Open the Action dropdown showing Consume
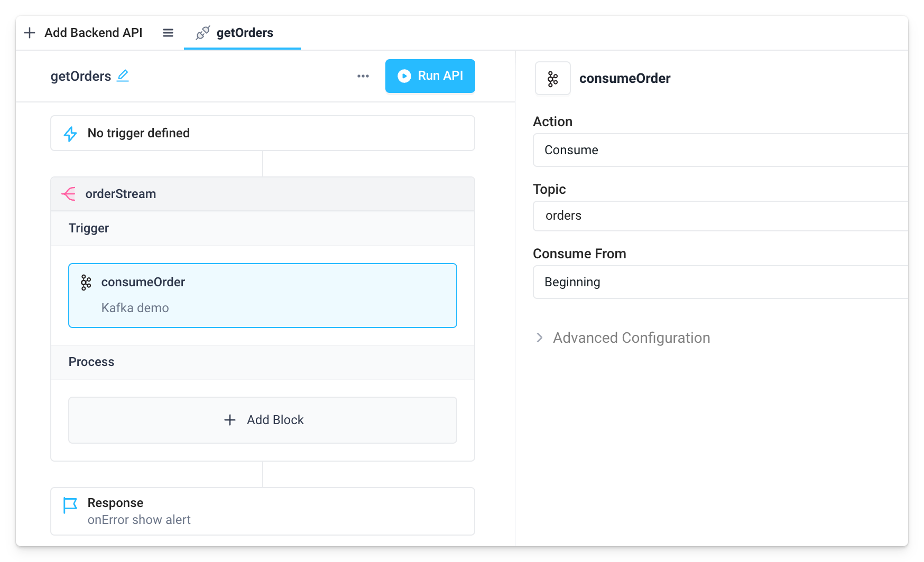Viewport: 924px width, 562px height. click(x=719, y=150)
